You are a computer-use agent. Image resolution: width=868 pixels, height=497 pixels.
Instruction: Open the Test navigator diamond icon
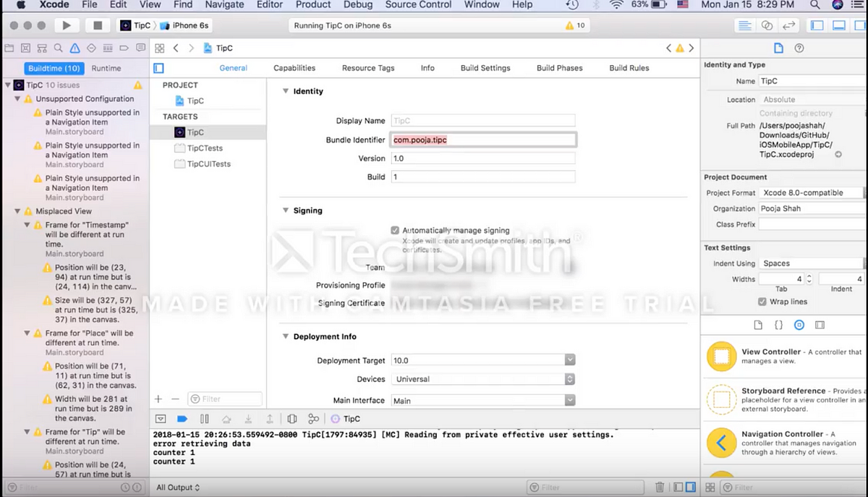click(91, 48)
